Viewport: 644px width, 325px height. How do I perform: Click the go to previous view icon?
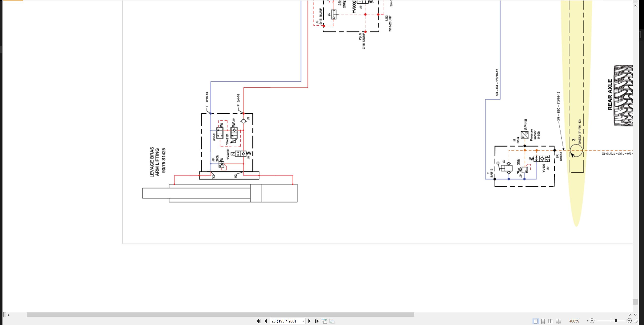click(x=324, y=321)
